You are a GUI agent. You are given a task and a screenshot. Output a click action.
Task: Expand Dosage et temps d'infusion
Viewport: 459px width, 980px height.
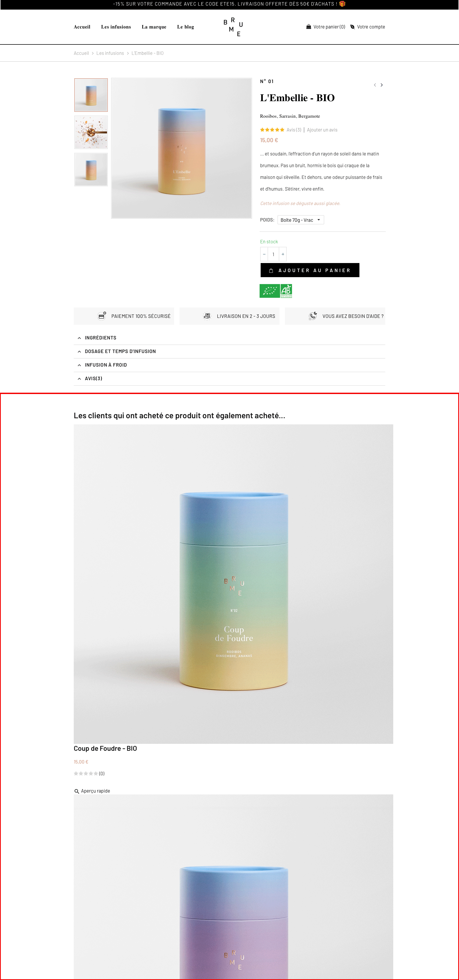(229, 351)
